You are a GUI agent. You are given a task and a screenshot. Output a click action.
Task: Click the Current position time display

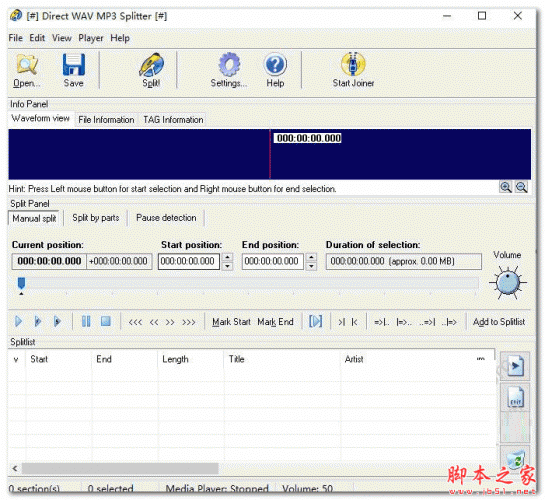(x=49, y=261)
